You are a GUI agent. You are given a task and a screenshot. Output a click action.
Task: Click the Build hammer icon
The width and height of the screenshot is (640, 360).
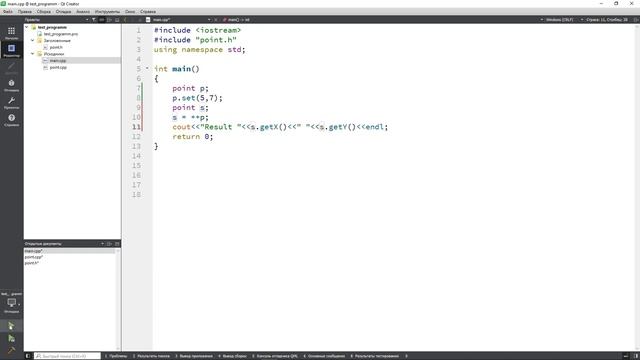[x=11, y=350]
